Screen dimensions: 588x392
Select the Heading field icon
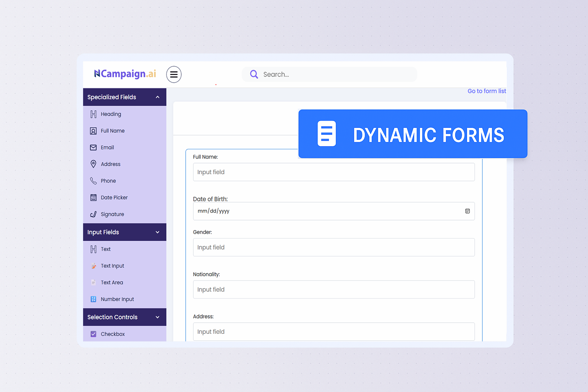(93, 114)
